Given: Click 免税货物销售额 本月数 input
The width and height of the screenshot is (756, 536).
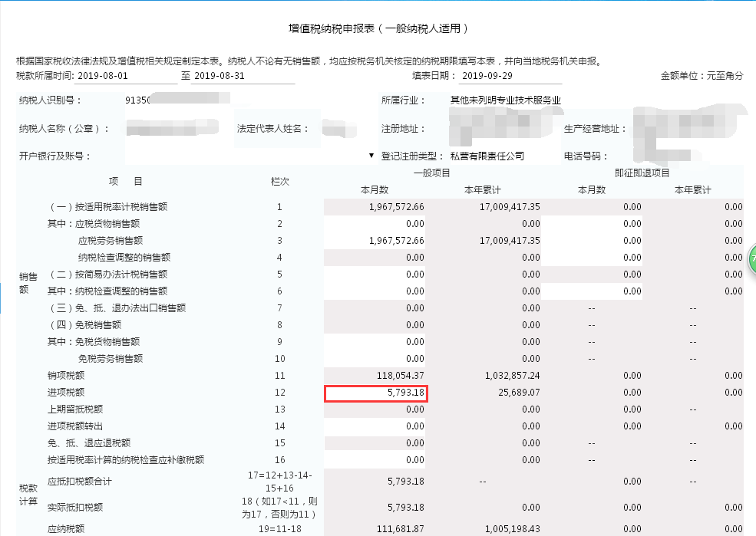Looking at the screenshot, I should (x=375, y=341).
